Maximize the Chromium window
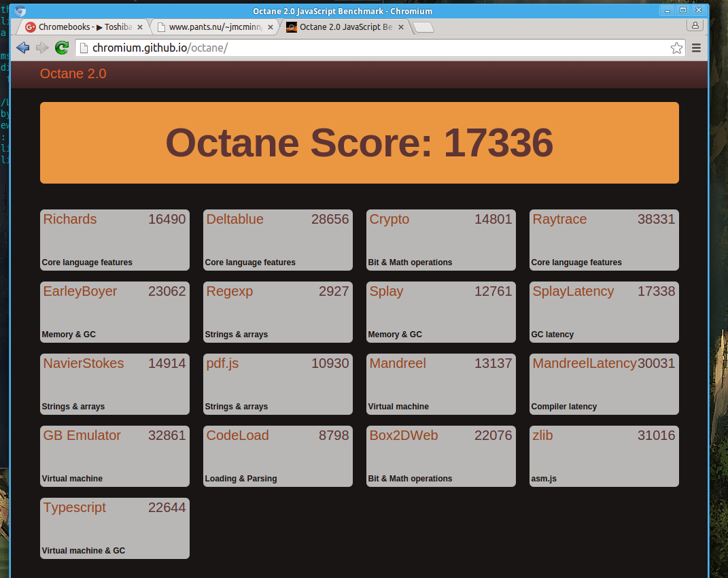This screenshot has height=578, width=728. pyautogui.click(x=683, y=10)
